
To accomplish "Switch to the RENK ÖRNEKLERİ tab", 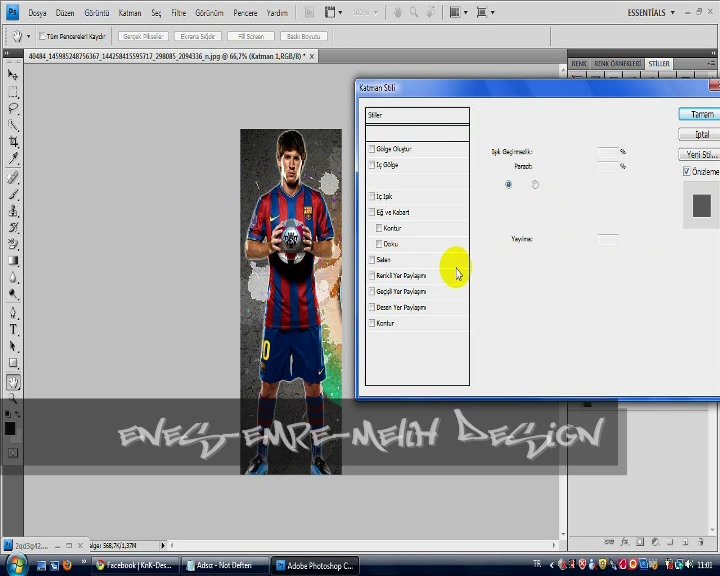I will click(x=617, y=64).
